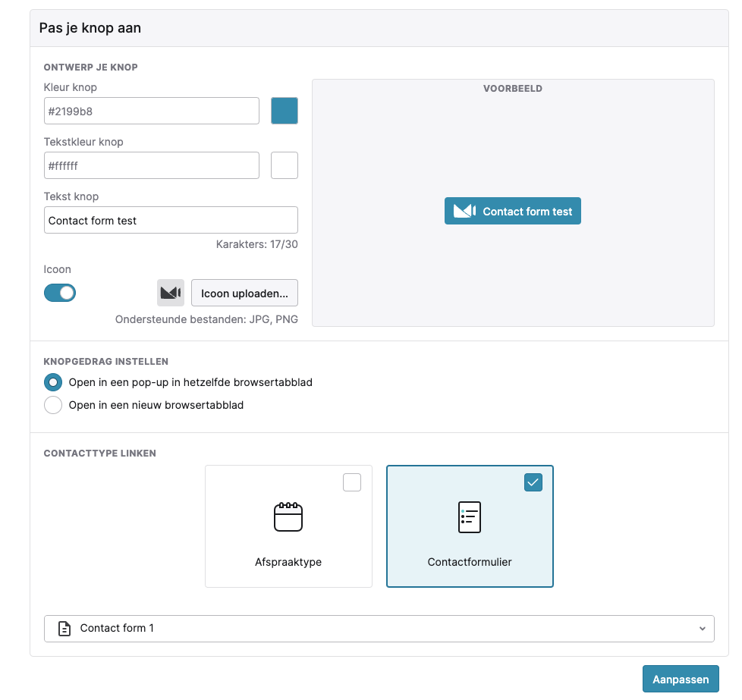Click the Kleur knop hex input field
This screenshot has height=700, width=742.
tap(152, 111)
